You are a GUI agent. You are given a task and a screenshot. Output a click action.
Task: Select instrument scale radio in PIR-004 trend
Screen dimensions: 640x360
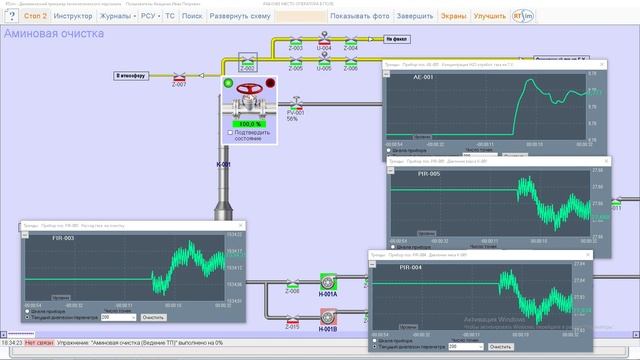(x=375, y=340)
